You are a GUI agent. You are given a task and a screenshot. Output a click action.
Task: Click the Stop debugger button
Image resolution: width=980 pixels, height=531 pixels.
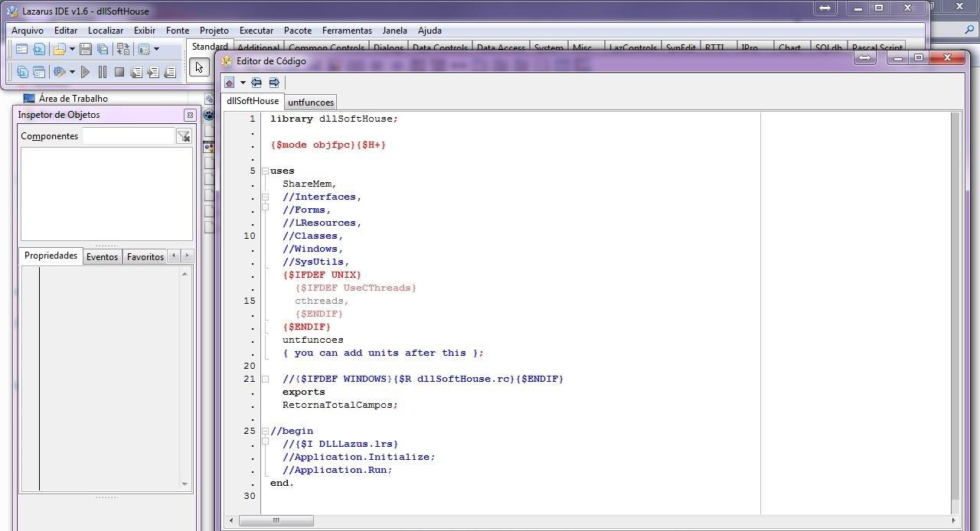[x=119, y=72]
